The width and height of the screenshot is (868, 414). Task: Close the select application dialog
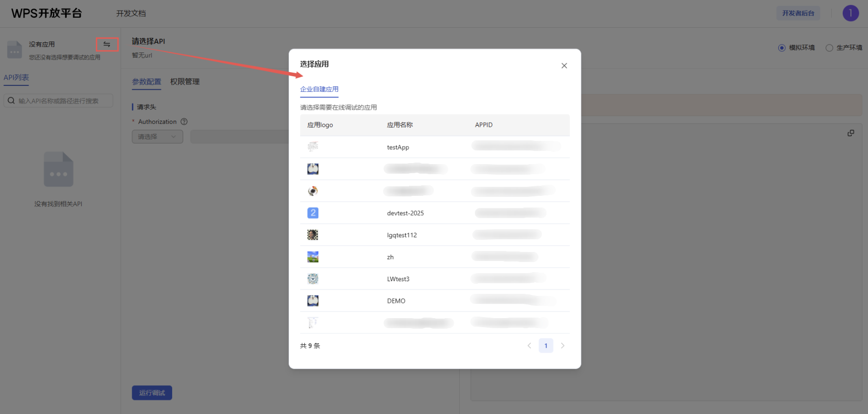564,66
